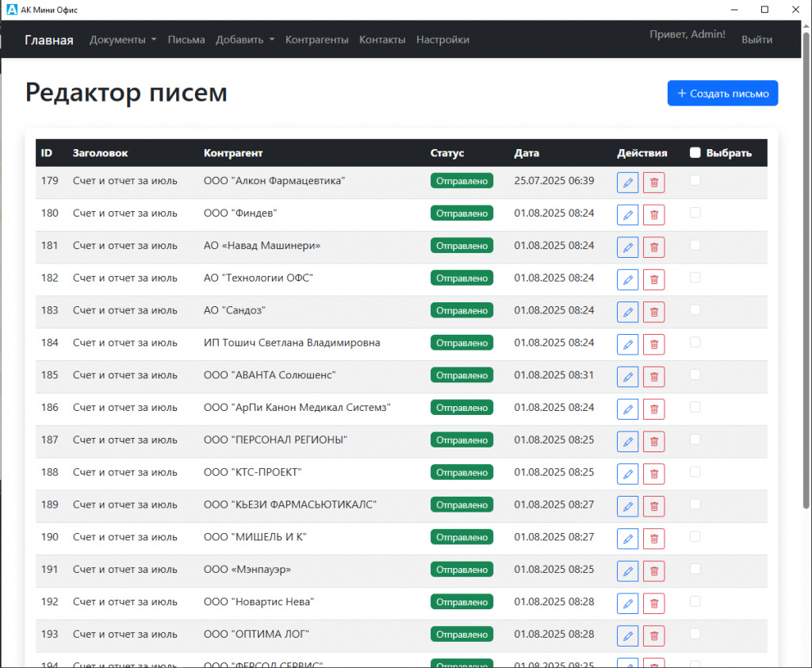Click the Отправлено badge in row 188
This screenshot has width=812, height=668.
click(x=462, y=472)
